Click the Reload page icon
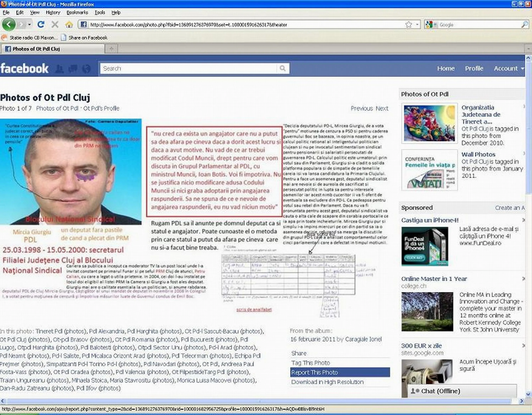 click(41, 25)
